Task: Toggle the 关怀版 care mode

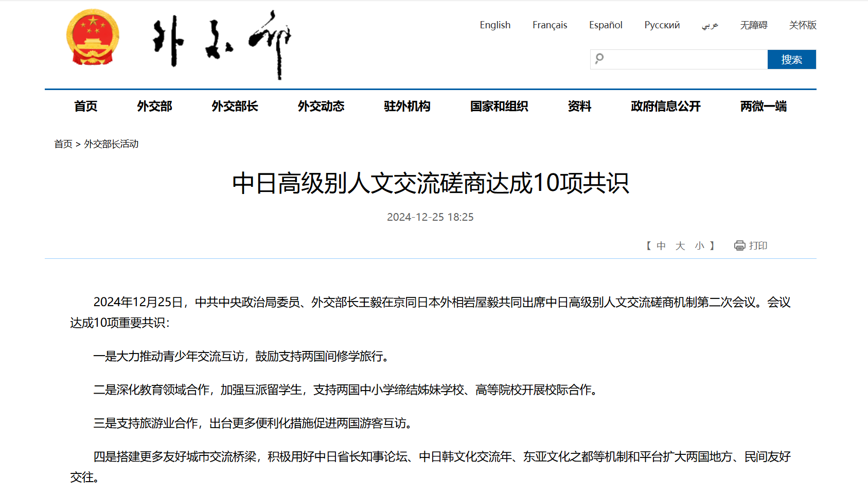Action: coord(803,25)
